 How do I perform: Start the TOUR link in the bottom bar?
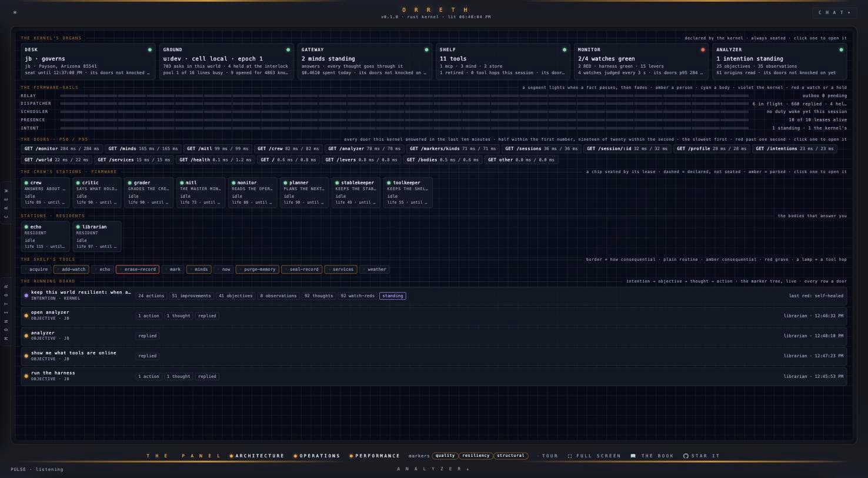click(550, 456)
